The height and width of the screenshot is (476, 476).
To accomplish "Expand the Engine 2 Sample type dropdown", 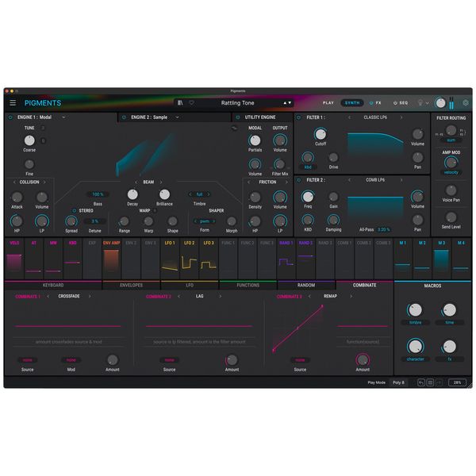I will [x=177, y=117].
